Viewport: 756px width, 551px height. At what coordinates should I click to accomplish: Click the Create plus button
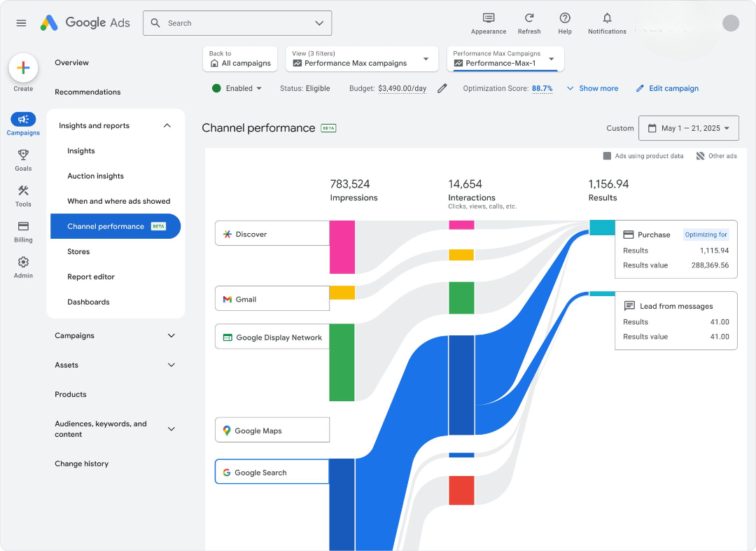tap(23, 67)
